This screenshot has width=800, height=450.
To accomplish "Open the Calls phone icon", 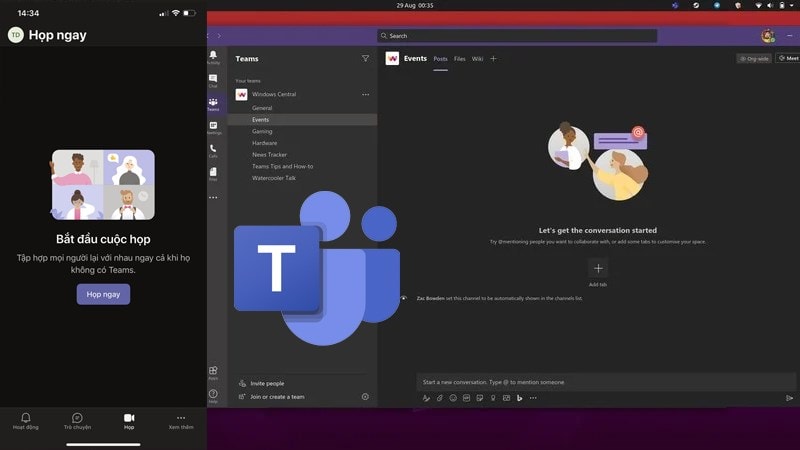I will pos(213,151).
